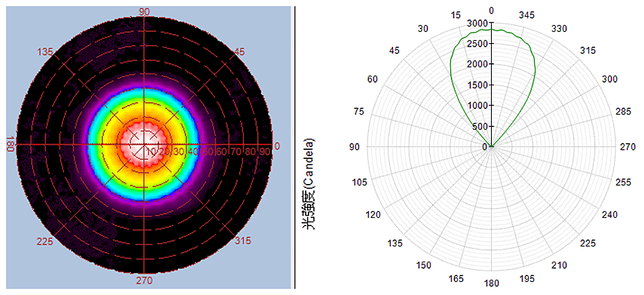Click the 180 label at polar chart bottom
The width and height of the screenshot is (644, 295).
491,283
